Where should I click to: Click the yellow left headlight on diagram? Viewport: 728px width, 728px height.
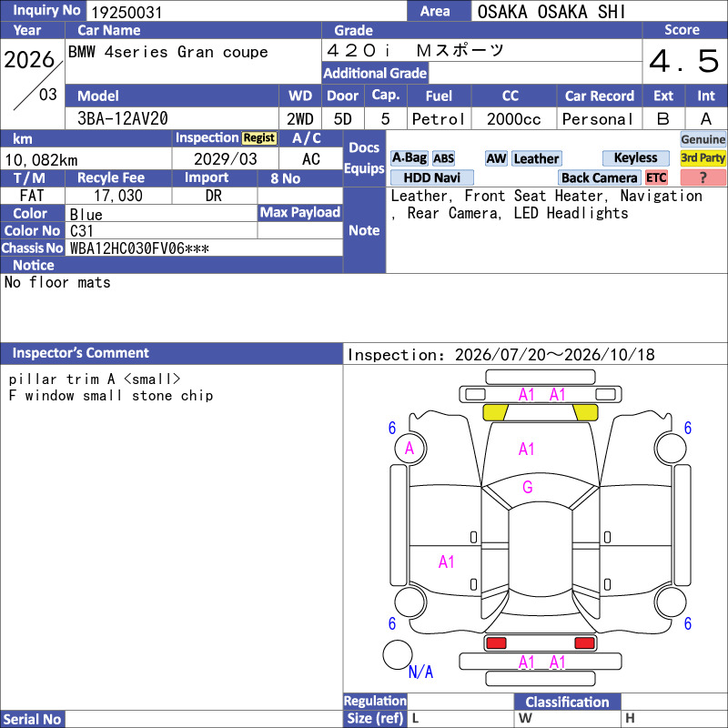point(496,412)
